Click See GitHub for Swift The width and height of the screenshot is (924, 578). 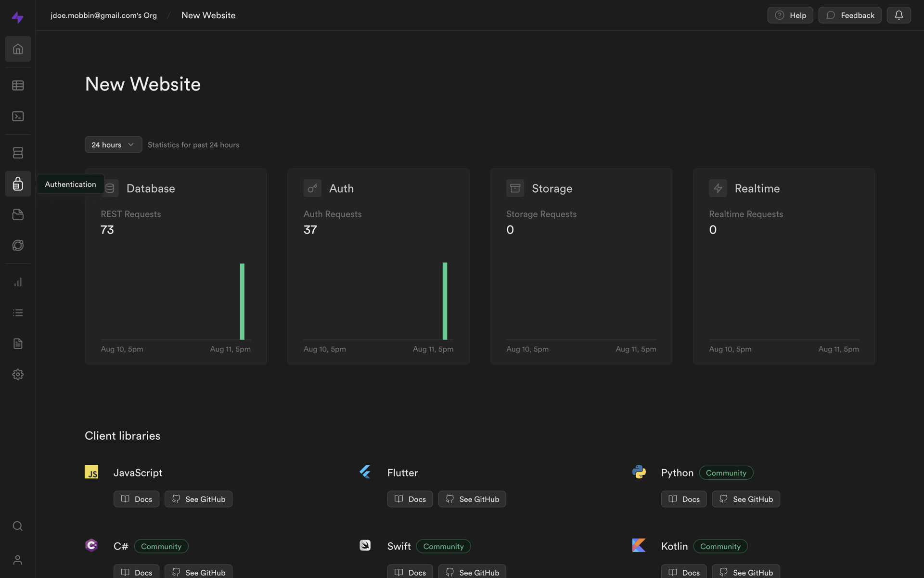(x=472, y=571)
